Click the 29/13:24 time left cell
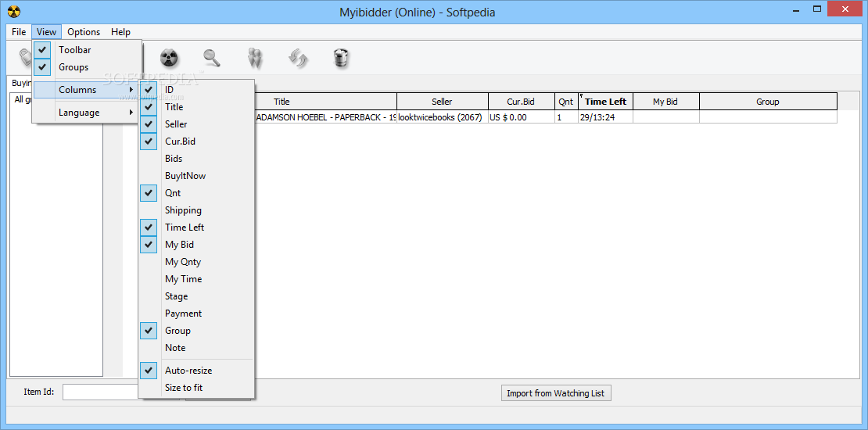 pos(605,117)
